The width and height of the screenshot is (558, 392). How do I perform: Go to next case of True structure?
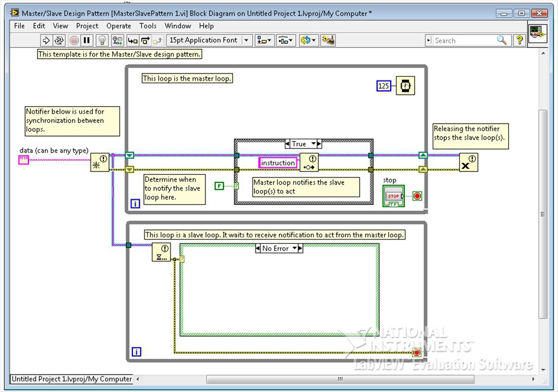[319, 144]
